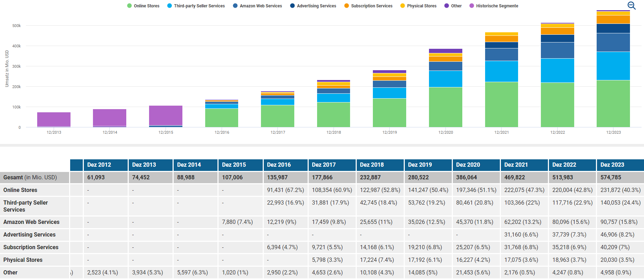644x279 pixels.
Task: Click cell 7,880 (7.4%)
Action: (237, 222)
